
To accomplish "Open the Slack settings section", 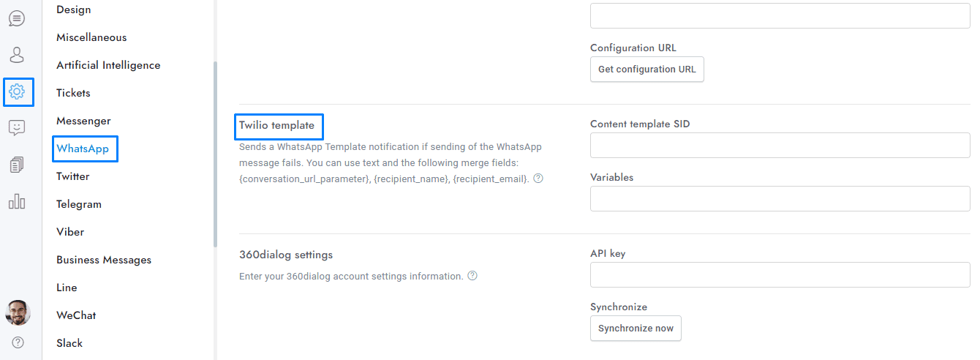I will (x=69, y=343).
